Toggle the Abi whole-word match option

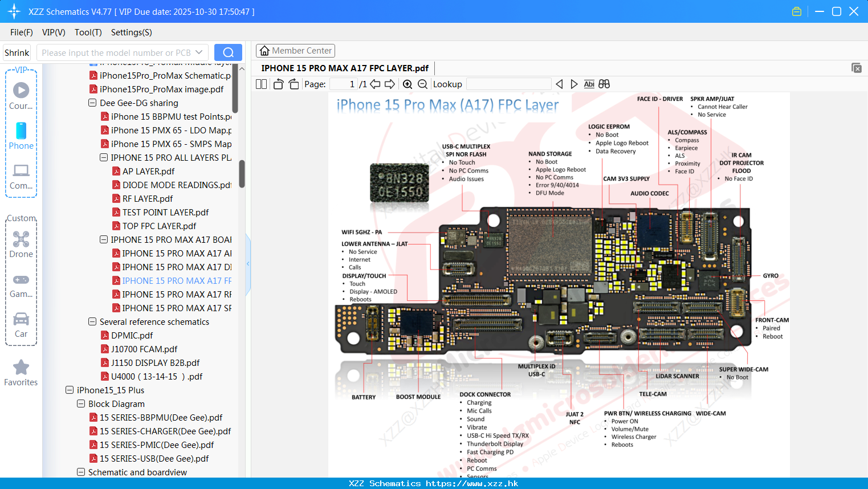click(x=589, y=84)
